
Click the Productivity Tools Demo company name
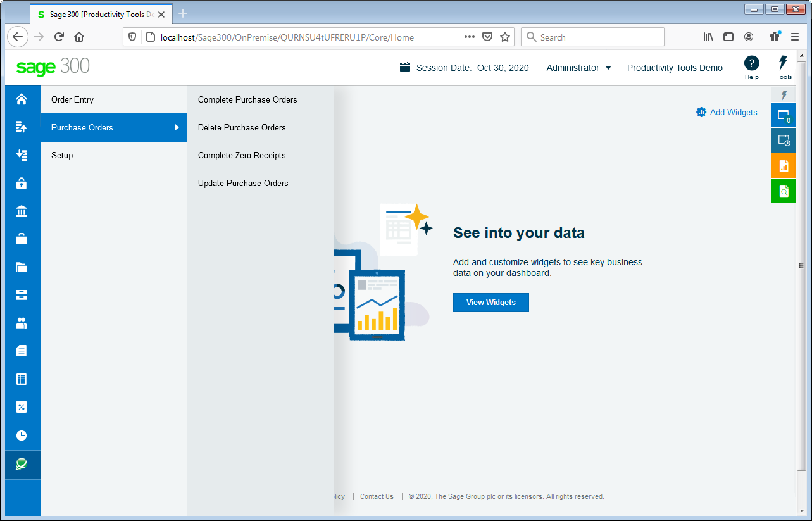tap(675, 68)
